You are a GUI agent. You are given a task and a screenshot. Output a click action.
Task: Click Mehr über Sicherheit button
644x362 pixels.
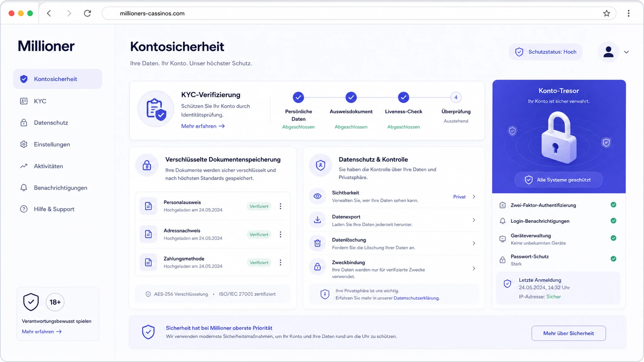coord(569,333)
